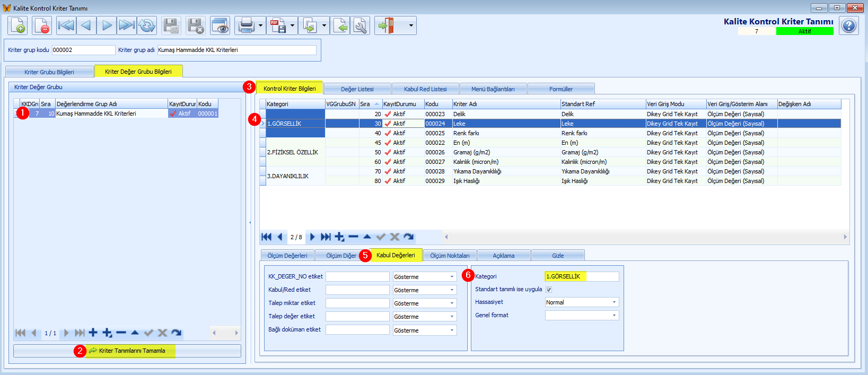Image resolution: width=868 pixels, height=375 pixels.
Task: Open help with the blue question mark
Action: pyautogui.click(x=849, y=25)
